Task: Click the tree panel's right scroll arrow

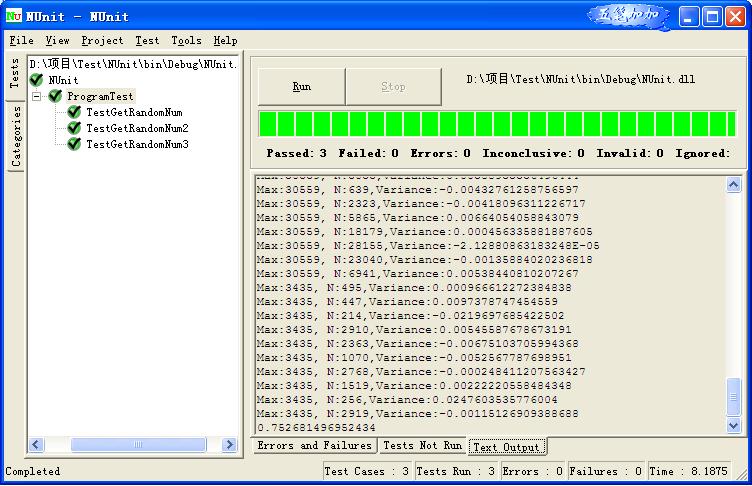Action: pyautogui.click(x=230, y=445)
